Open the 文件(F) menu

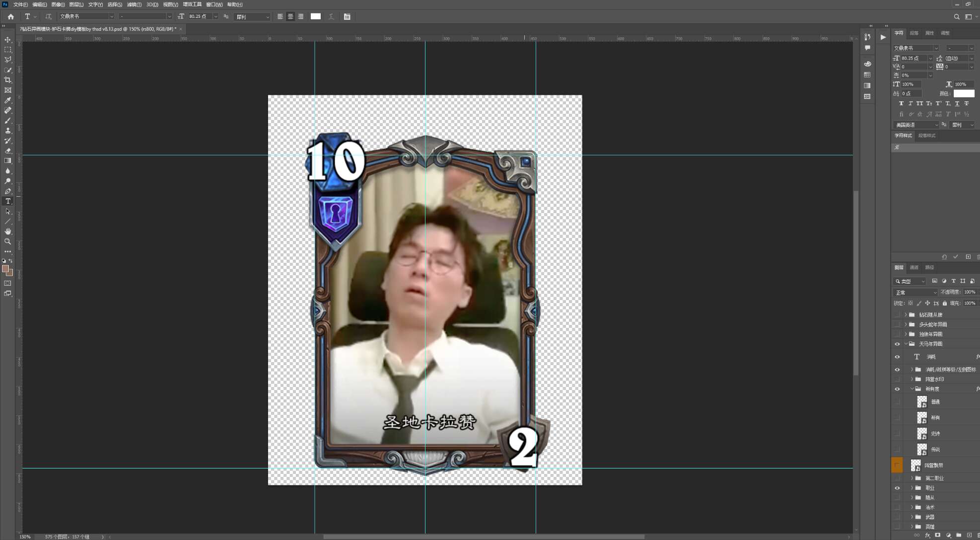tap(20, 4)
